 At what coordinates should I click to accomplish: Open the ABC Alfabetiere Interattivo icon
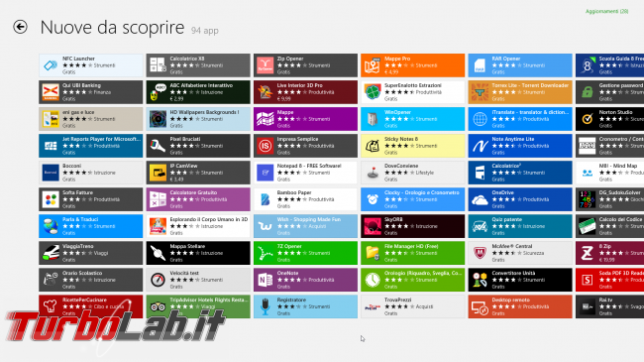click(x=158, y=92)
